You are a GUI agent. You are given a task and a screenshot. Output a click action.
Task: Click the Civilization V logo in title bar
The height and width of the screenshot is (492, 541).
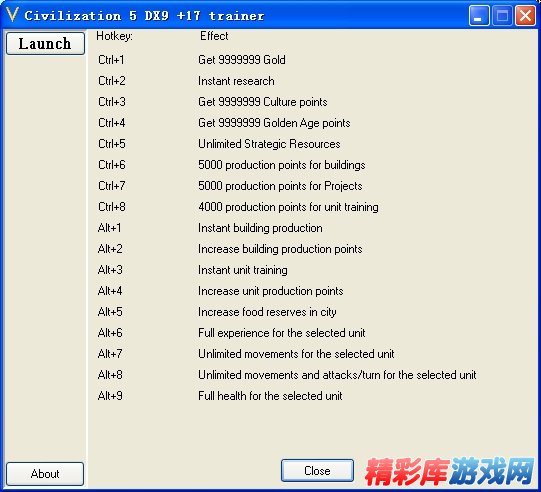[x=12, y=15]
